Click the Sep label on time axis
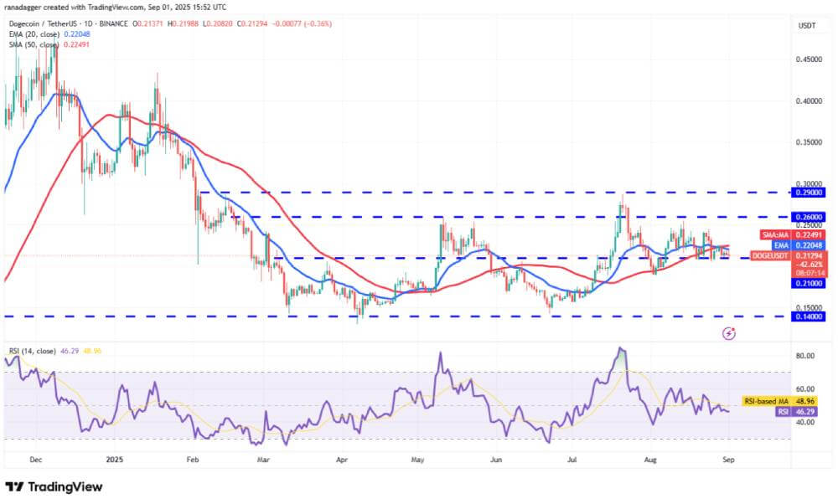838x504 pixels. pos(728,460)
